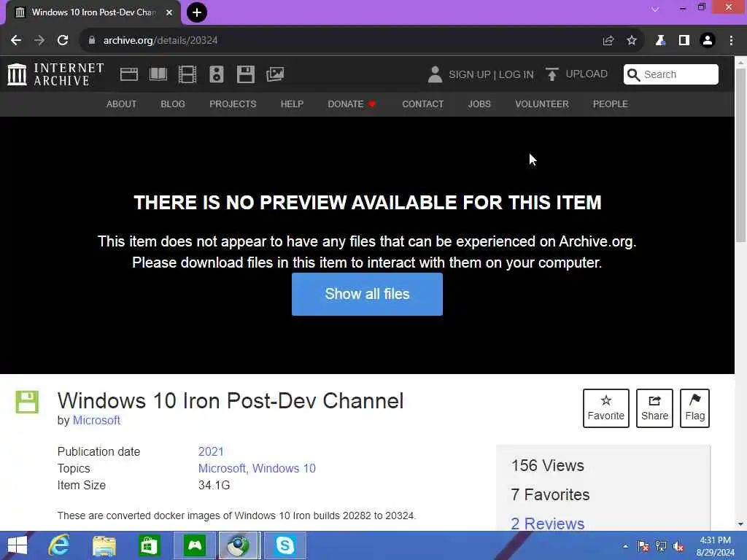Open the Internet Archive home logo

click(55, 75)
